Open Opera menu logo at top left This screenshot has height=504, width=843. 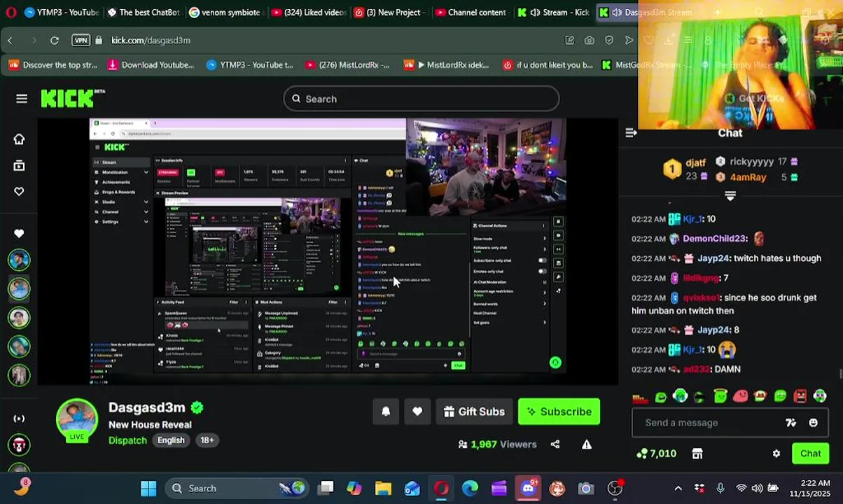[x=11, y=13]
